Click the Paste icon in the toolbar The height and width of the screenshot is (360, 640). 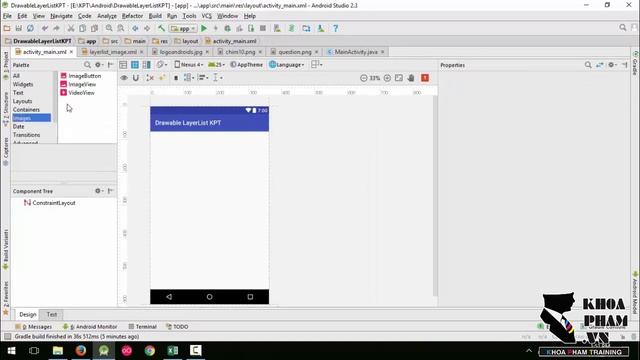94,28
